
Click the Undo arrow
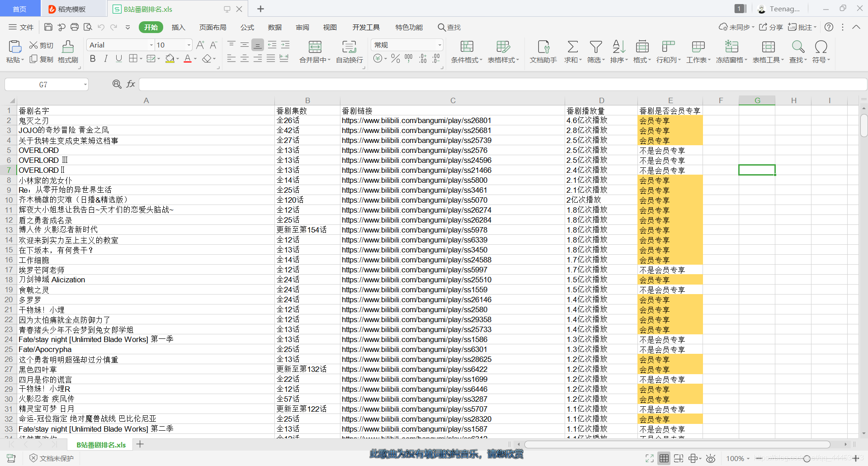101,27
